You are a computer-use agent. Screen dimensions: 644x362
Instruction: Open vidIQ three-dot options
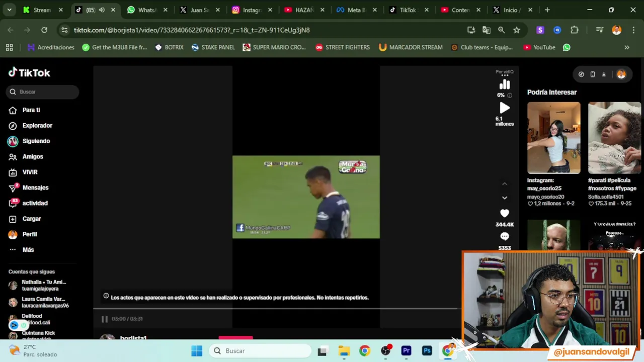point(505,76)
